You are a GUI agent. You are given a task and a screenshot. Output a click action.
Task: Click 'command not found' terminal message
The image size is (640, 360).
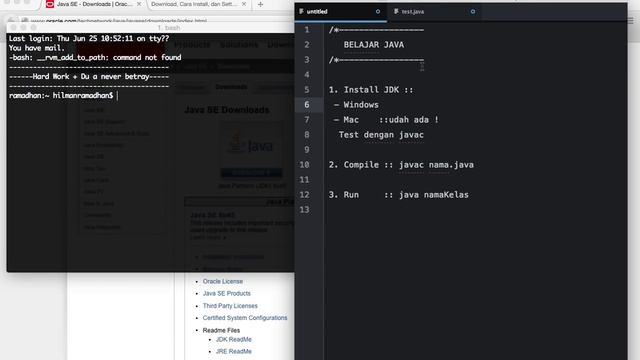coord(147,58)
